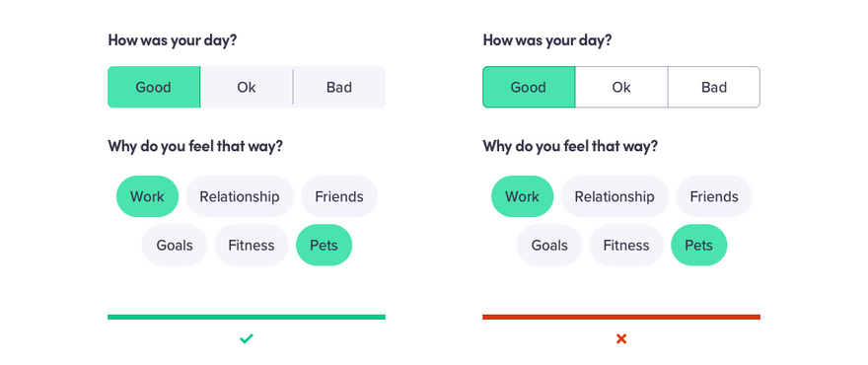Click the green checkmark icon
Image resolution: width=868 pixels, height=365 pixels.
tap(247, 338)
